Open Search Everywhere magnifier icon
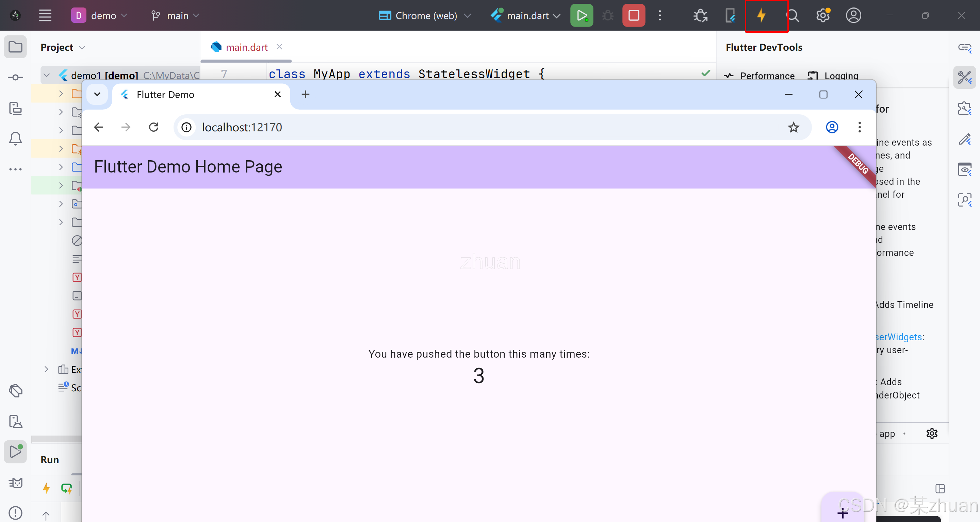 click(793, 16)
